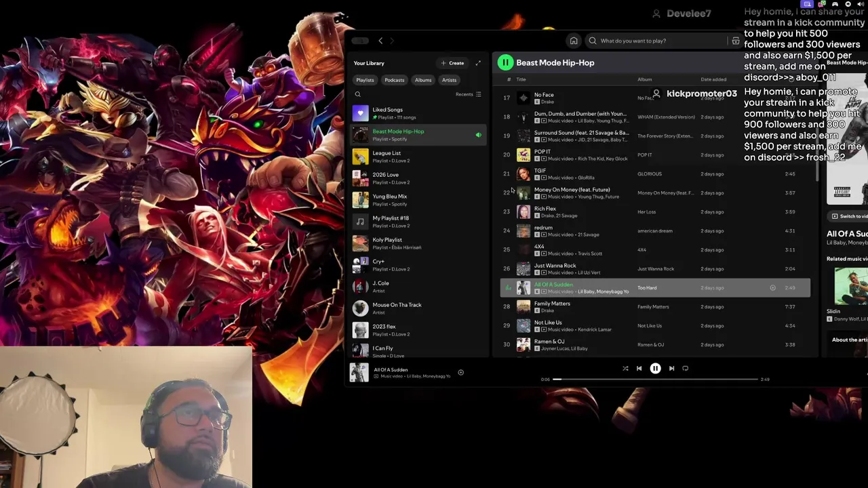Play track 'Surround Sound'
868x488 pixels.
pos(655,136)
